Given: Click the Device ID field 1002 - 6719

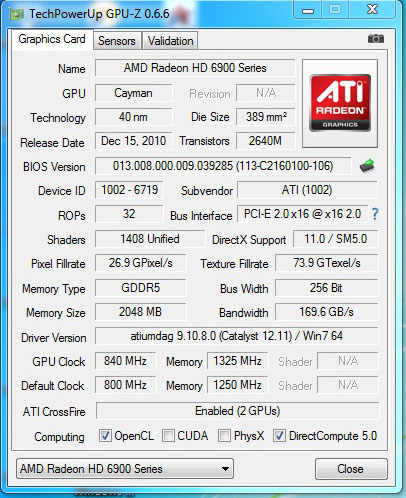Looking at the screenshot, I should tap(129, 190).
